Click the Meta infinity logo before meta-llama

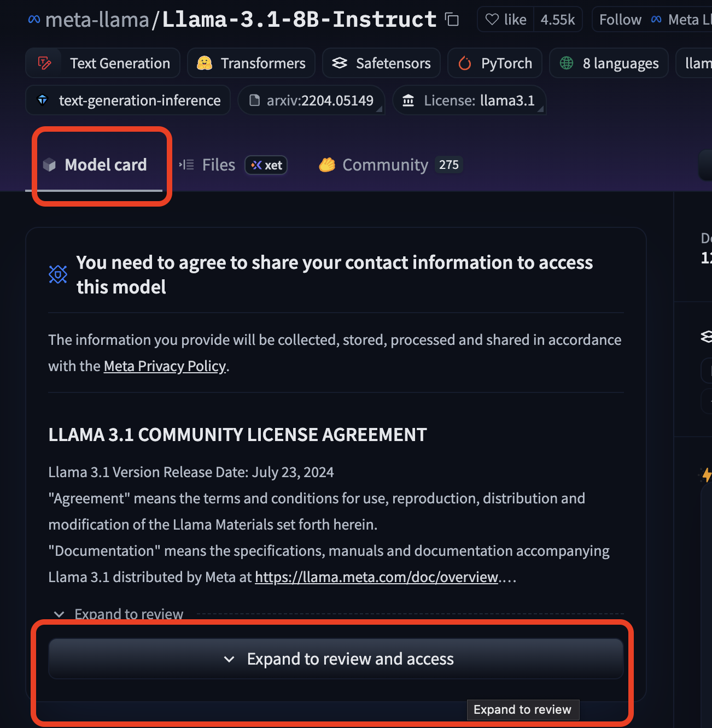(33, 19)
